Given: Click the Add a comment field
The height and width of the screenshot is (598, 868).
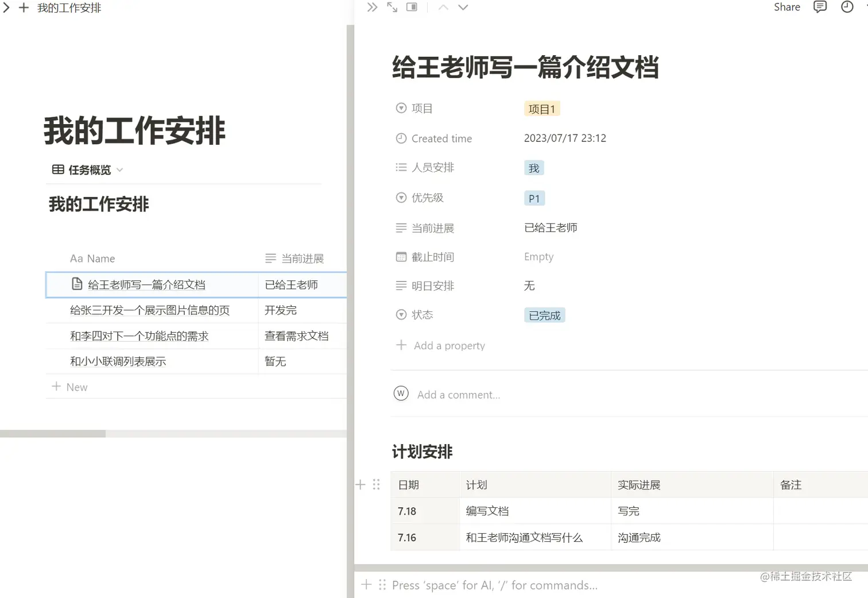Looking at the screenshot, I should pyautogui.click(x=459, y=395).
